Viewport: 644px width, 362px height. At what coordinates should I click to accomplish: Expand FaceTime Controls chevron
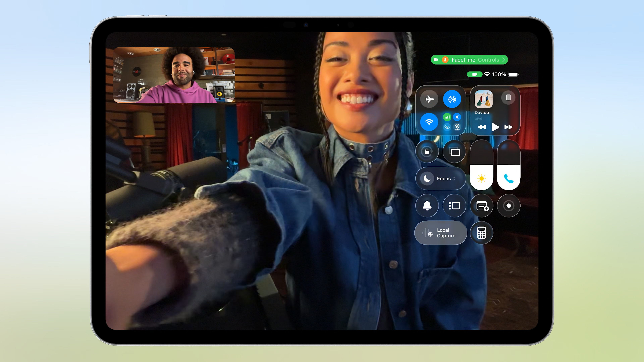pos(504,60)
